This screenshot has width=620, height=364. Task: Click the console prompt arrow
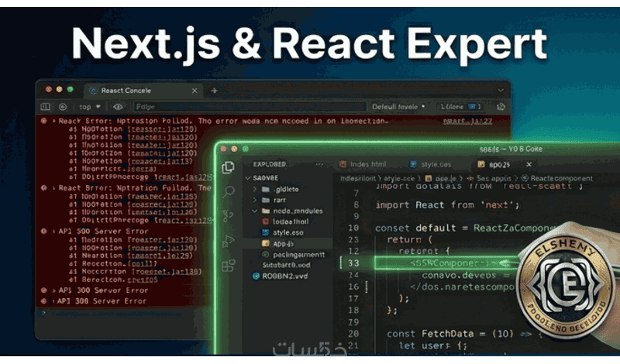click(43, 313)
